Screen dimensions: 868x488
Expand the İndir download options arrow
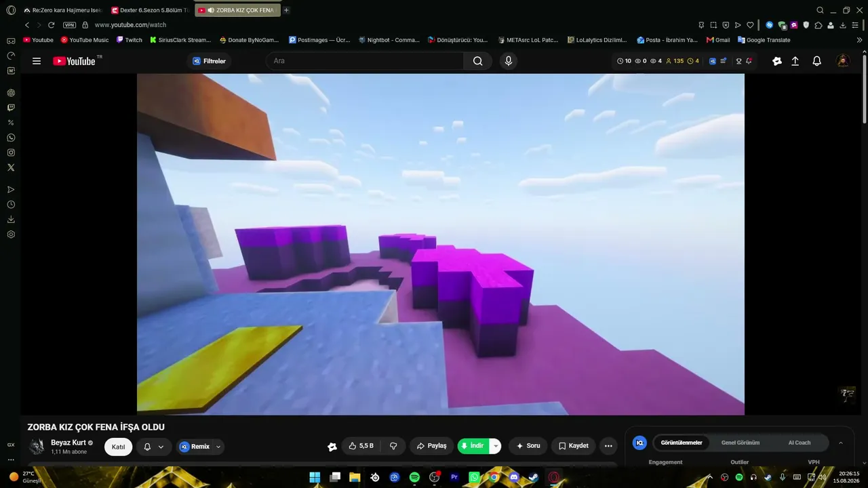pos(496,446)
